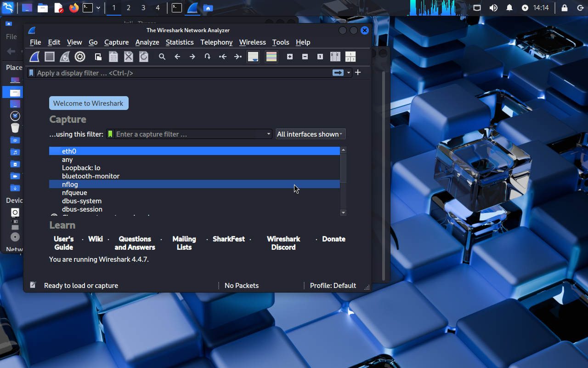588x368 pixels.
Task: Go forward in packet history arrow
Action: [192, 57]
